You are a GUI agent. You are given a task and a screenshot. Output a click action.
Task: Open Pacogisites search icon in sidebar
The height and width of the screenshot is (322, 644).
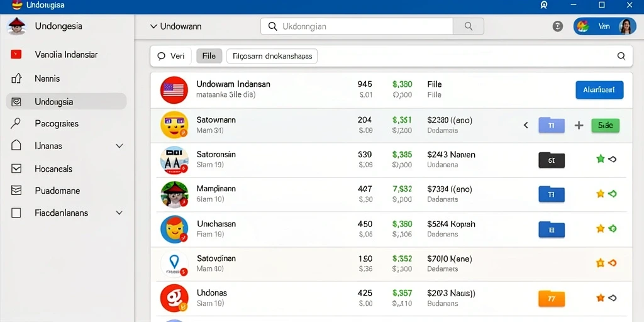point(16,123)
